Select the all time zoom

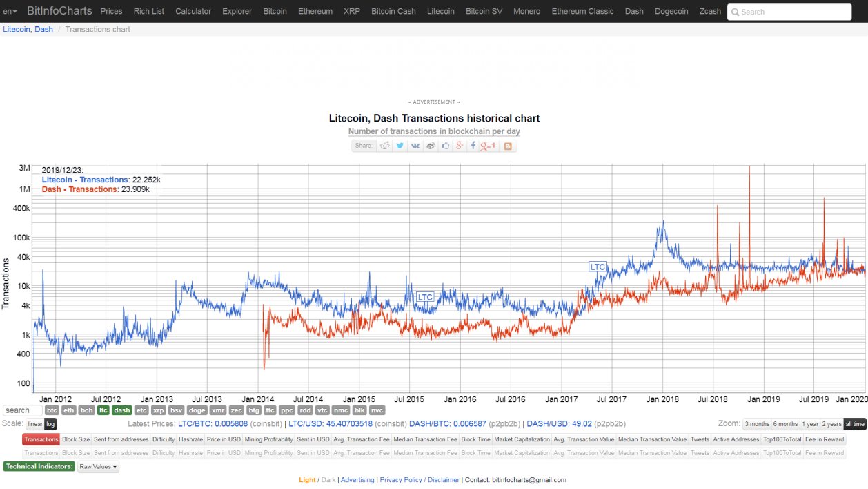854,424
